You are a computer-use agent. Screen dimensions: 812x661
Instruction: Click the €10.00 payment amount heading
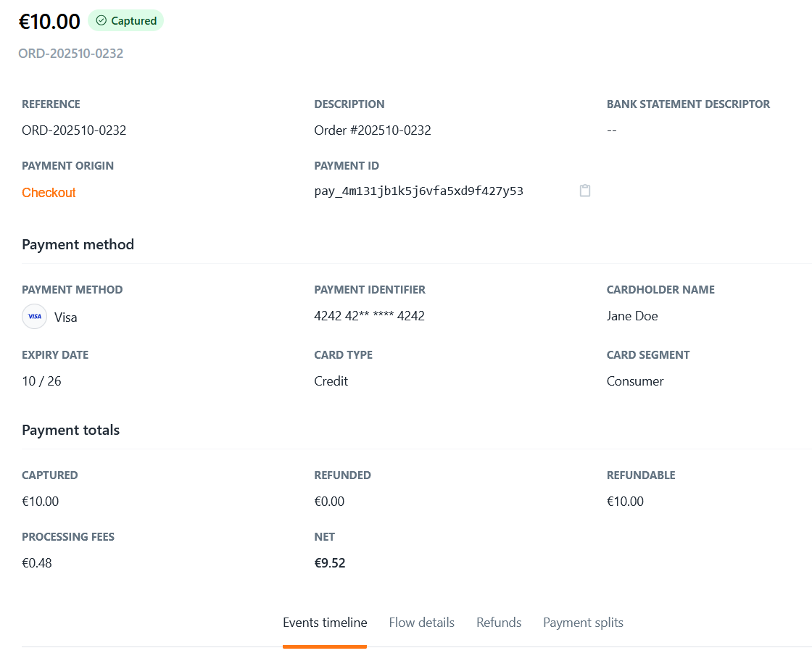(49, 21)
